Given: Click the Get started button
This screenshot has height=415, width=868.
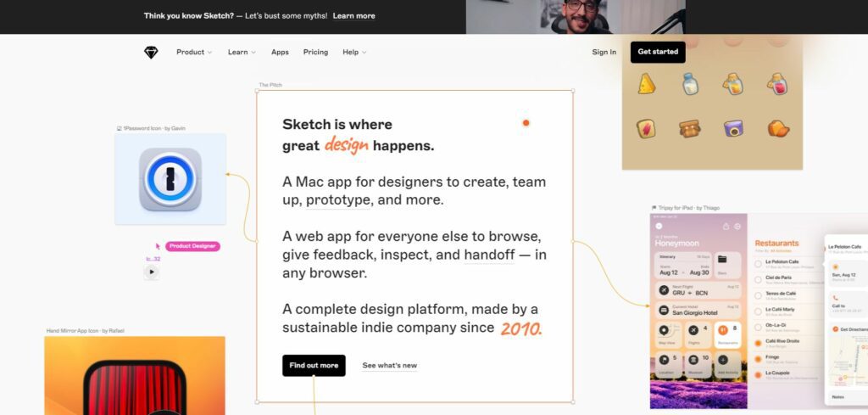Looking at the screenshot, I should [658, 52].
